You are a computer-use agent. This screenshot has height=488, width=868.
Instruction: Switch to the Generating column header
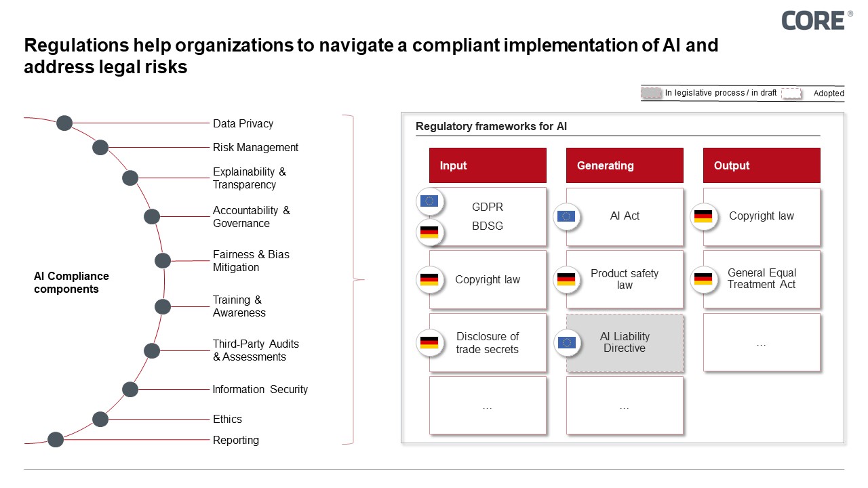click(x=624, y=165)
